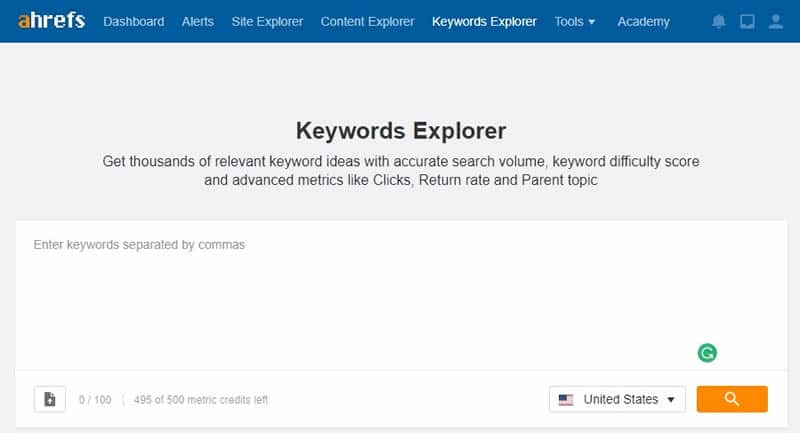Visit the Academy link

(x=644, y=21)
